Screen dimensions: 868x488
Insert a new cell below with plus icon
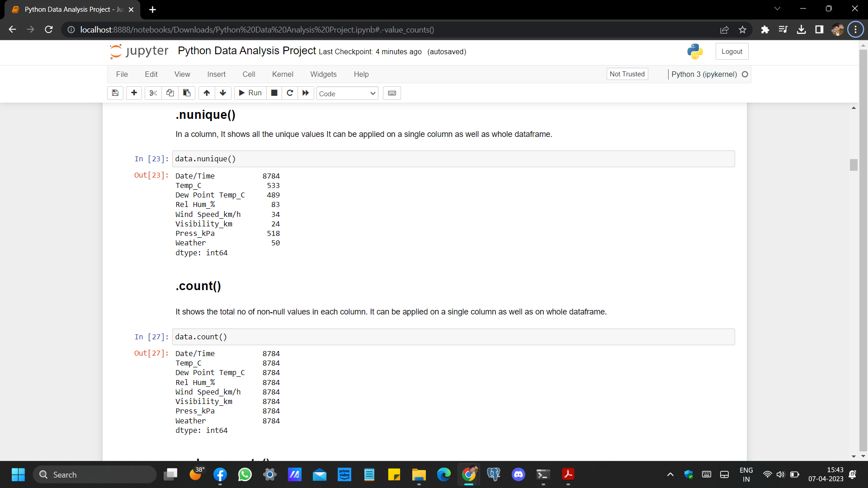point(134,93)
